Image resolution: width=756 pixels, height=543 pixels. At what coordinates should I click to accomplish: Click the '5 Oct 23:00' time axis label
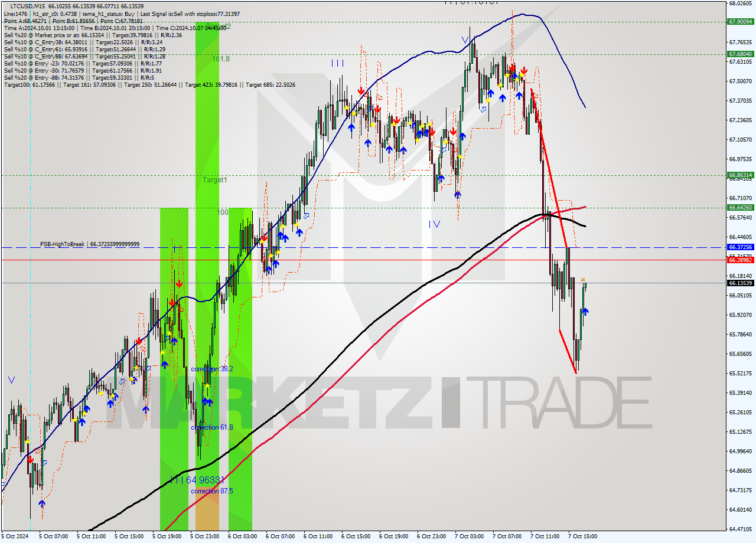(205, 537)
